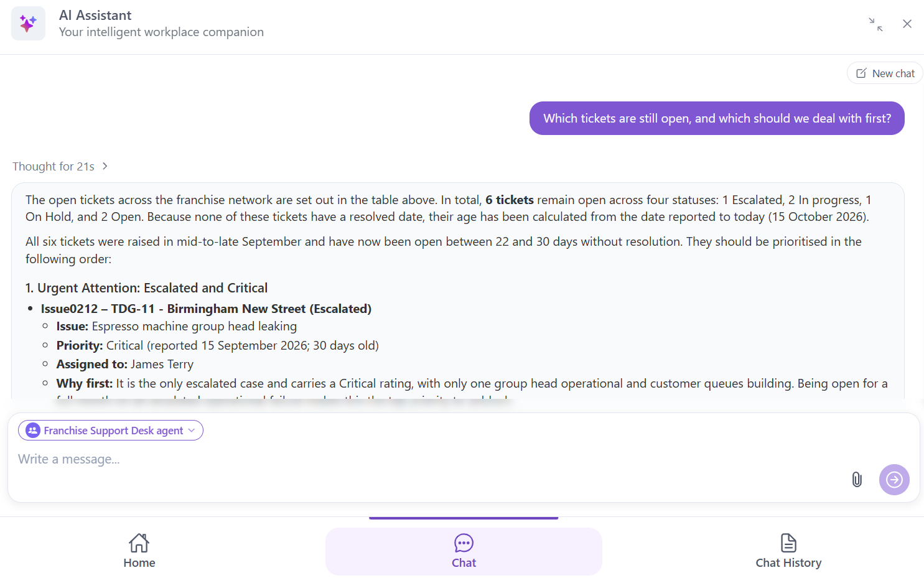Collapse the assistant panel with the shrink icon
Screen dimensions: 924x578
pyautogui.click(x=875, y=24)
